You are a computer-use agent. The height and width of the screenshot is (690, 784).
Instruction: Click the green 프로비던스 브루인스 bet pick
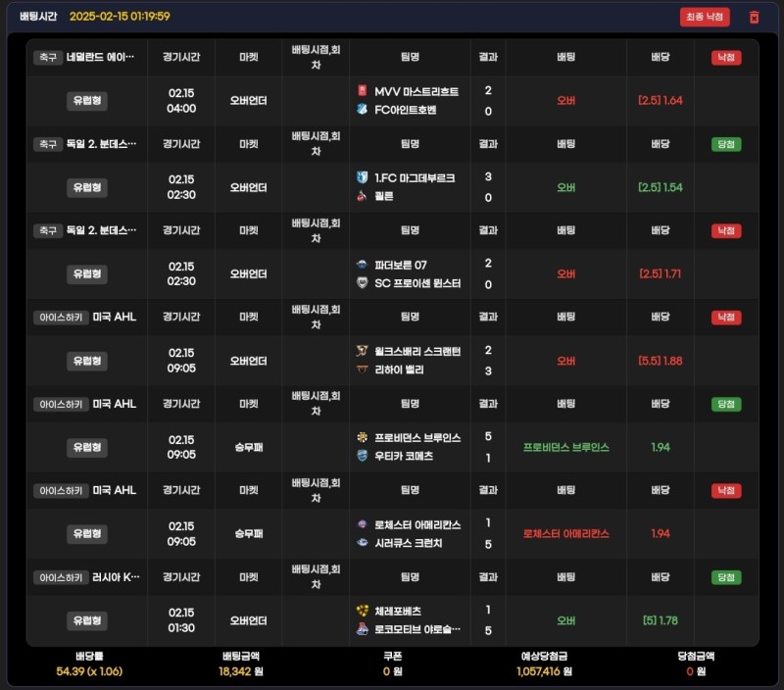coord(565,447)
